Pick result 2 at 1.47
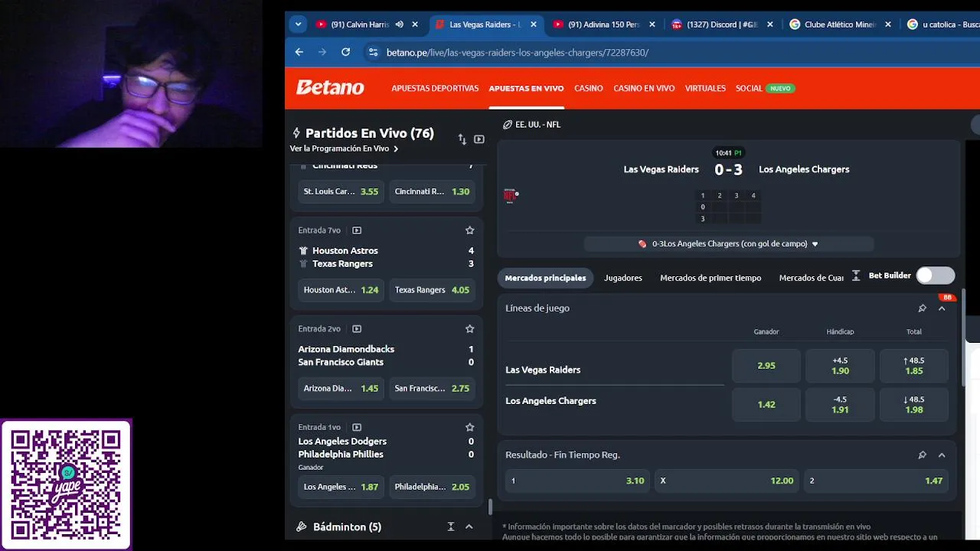Screen dimensions: 980x551 pyautogui.click(x=876, y=481)
